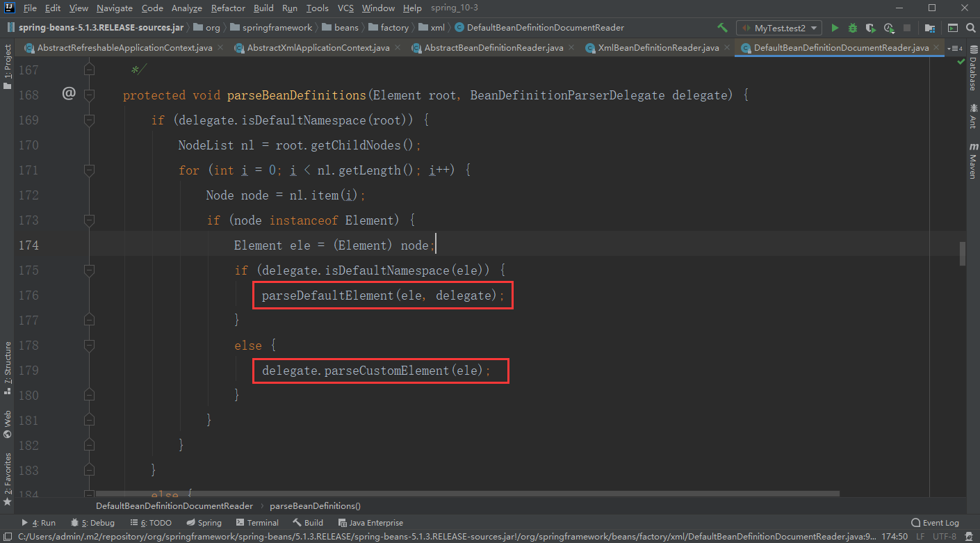Collapse the fold at line 175

pyautogui.click(x=89, y=270)
